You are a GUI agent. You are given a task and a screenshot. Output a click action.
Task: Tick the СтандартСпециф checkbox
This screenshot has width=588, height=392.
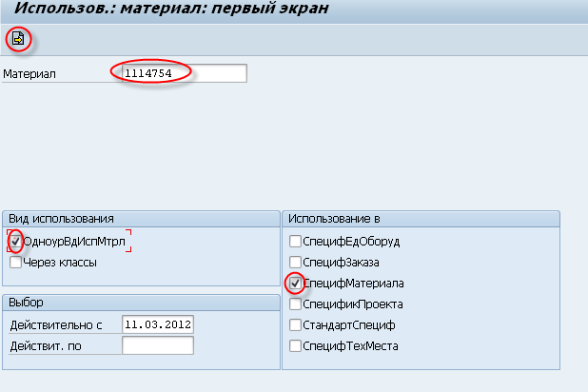click(295, 324)
